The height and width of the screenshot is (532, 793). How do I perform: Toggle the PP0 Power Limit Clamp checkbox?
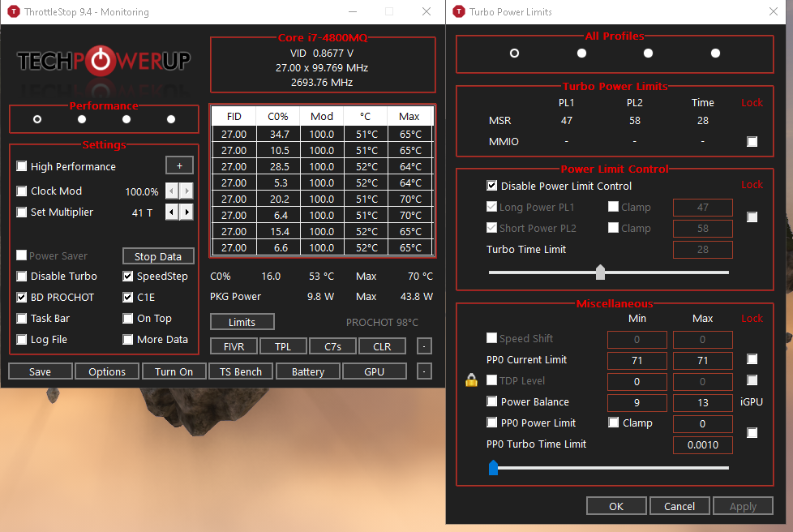coord(614,423)
